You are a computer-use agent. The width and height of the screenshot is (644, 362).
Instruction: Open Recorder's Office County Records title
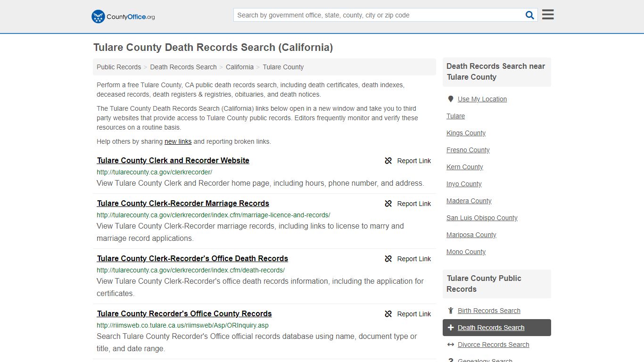click(x=184, y=313)
